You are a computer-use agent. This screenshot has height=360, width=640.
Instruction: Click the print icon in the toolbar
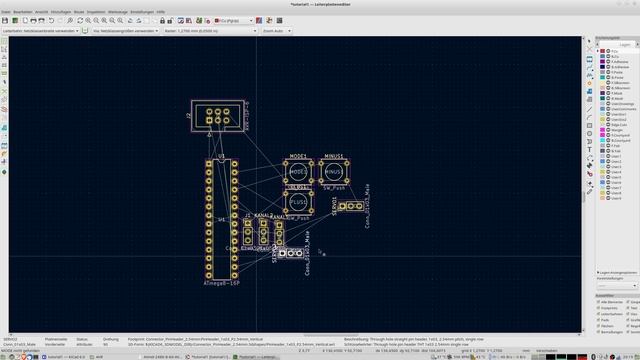point(33,20)
